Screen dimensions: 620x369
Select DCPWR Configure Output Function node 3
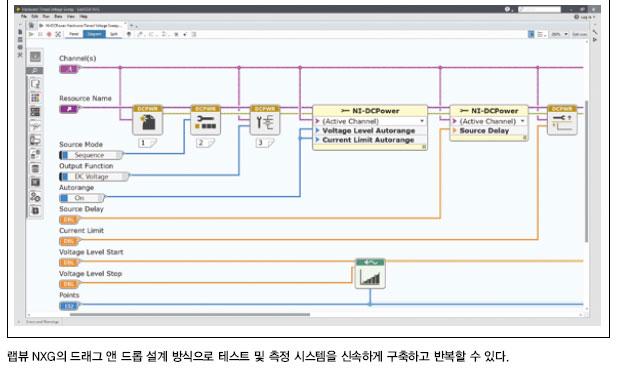coord(265,120)
